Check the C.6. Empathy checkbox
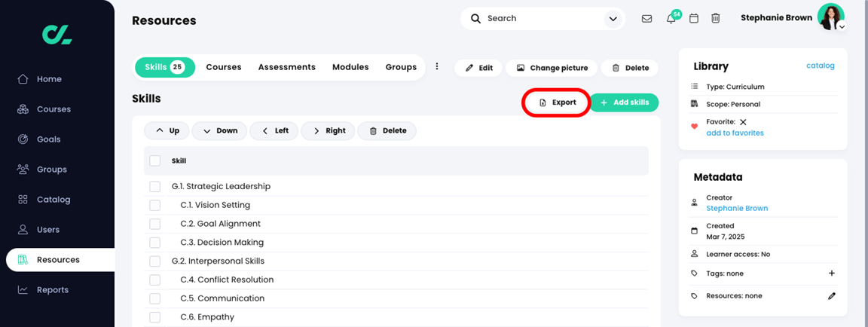The height and width of the screenshot is (327, 868). click(155, 317)
